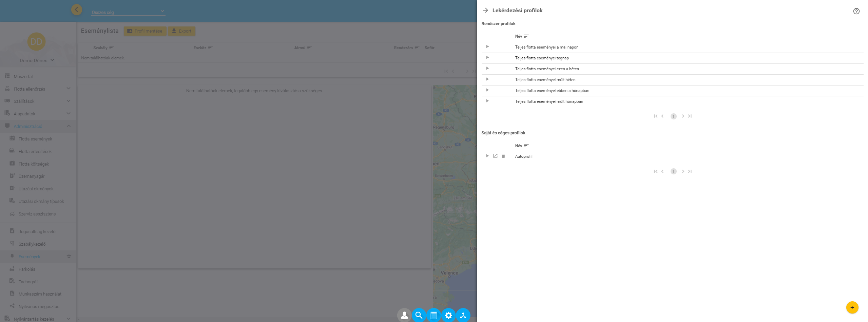The image size is (868, 322).
Task: Click the Export button
Action: [x=181, y=31]
